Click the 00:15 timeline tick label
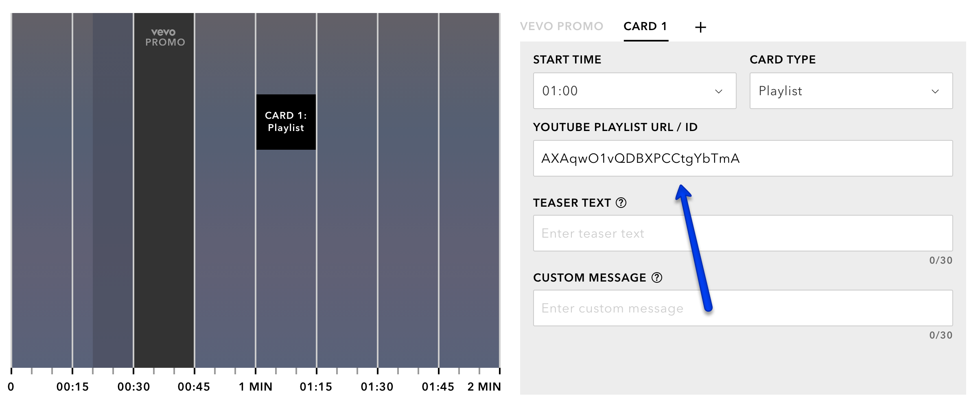980x415 pixels. pyautogui.click(x=72, y=387)
